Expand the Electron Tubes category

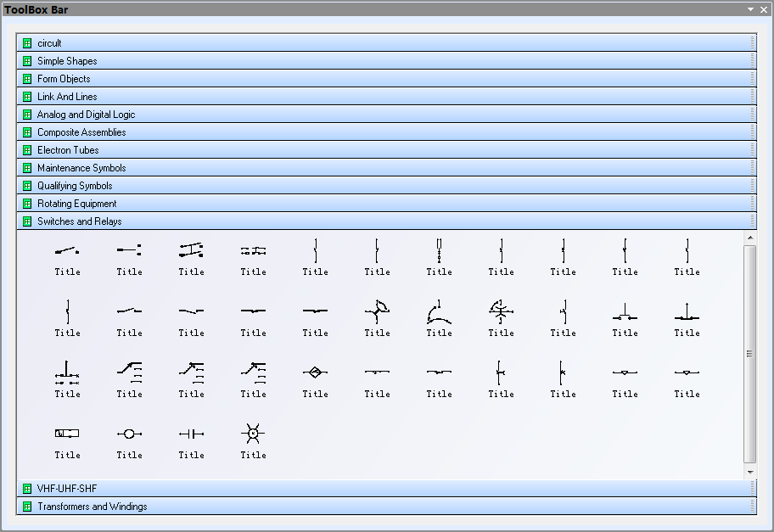(x=68, y=150)
